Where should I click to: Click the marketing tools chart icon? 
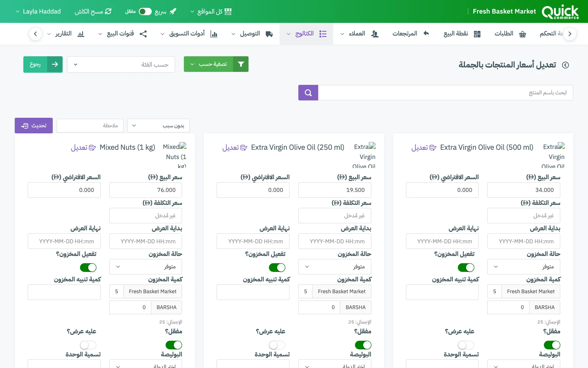point(214,34)
